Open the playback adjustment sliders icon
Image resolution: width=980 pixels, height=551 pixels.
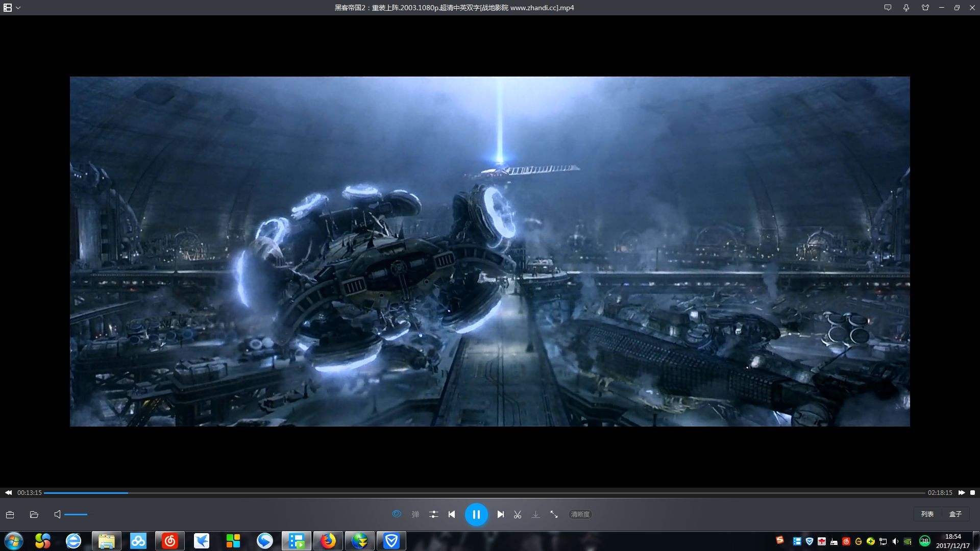pyautogui.click(x=433, y=514)
